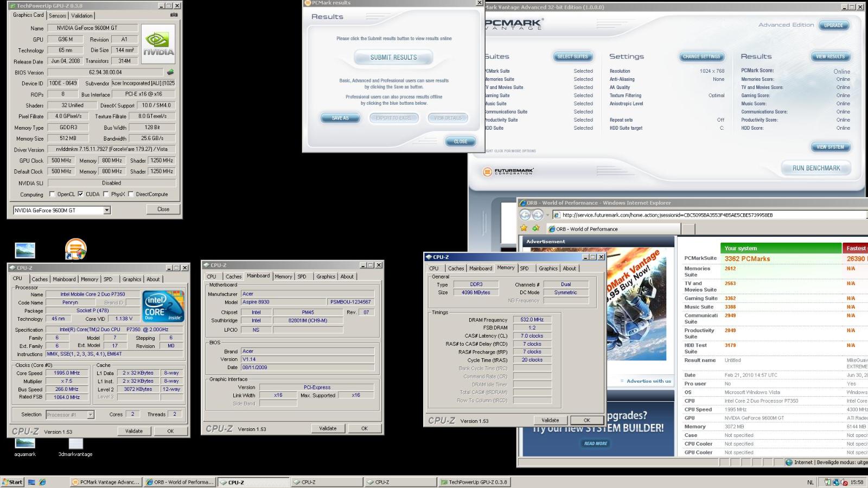Click the PCMark Vantage Advanced taskbar button
This screenshot has width=868, height=488.
[x=106, y=482]
